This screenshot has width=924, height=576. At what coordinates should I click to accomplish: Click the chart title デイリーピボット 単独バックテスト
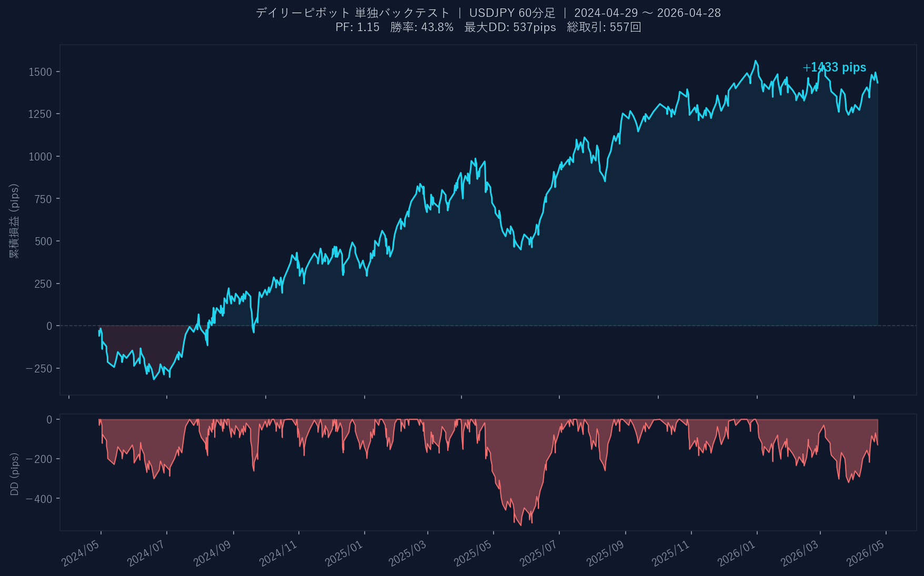click(x=353, y=13)
